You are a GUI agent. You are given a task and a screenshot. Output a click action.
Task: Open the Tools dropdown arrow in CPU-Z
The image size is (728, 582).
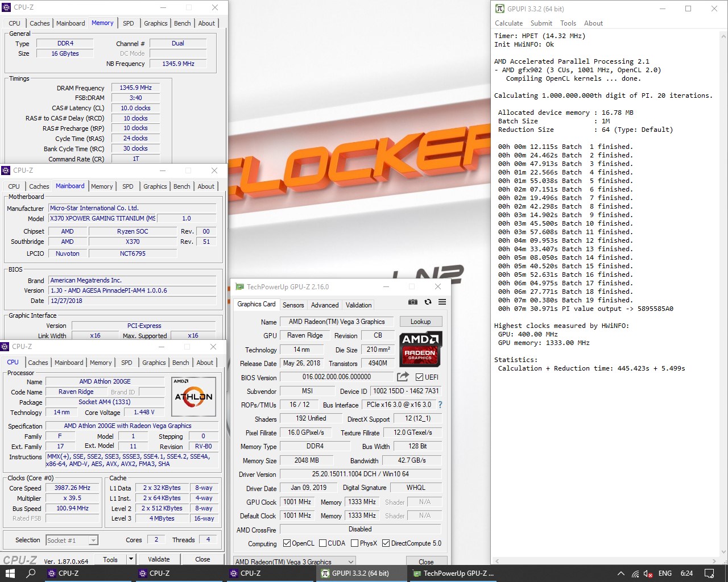tap(131, 559)
